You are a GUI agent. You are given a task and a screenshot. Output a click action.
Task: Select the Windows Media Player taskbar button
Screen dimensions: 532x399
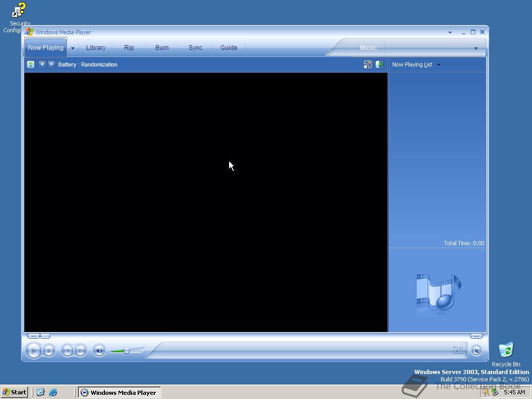[119, 393]
